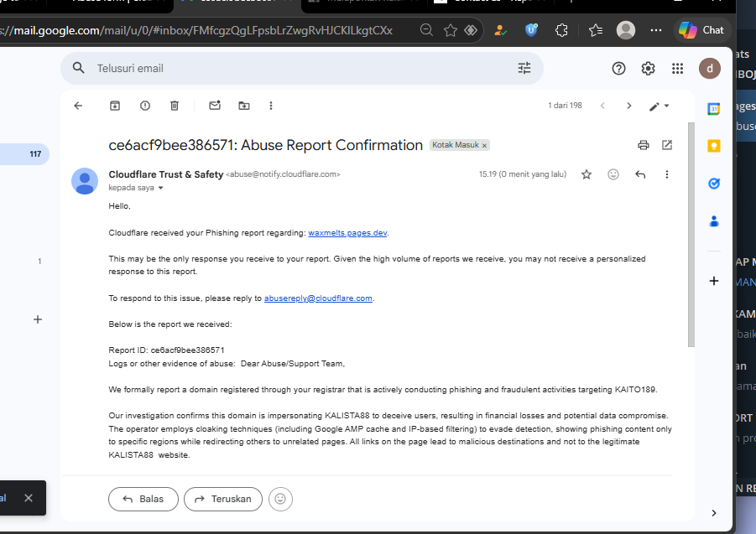Open browser settings and more menu
Screen dimensions: 756x534
[x=655, y=30]
